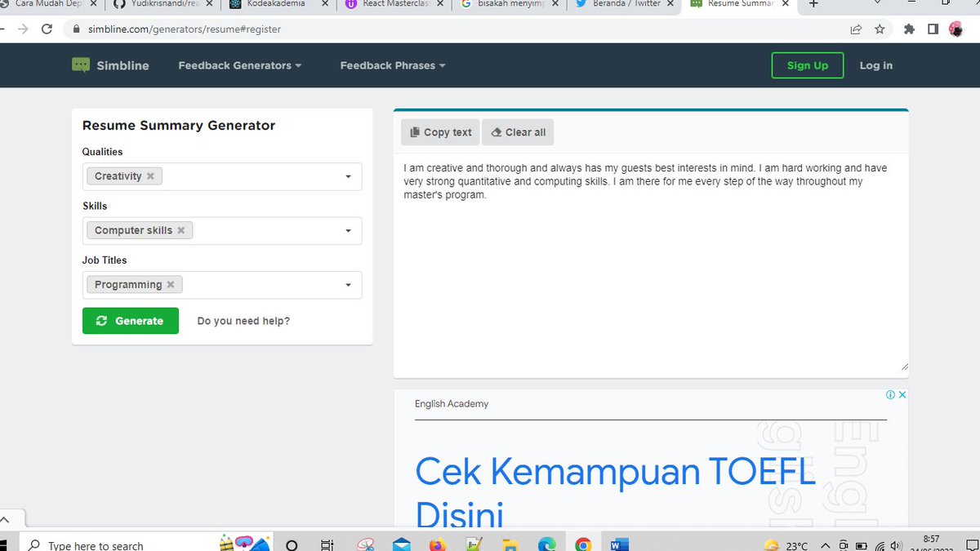
Task: Show hidden system tray icons
Action: tap(826, 545)
